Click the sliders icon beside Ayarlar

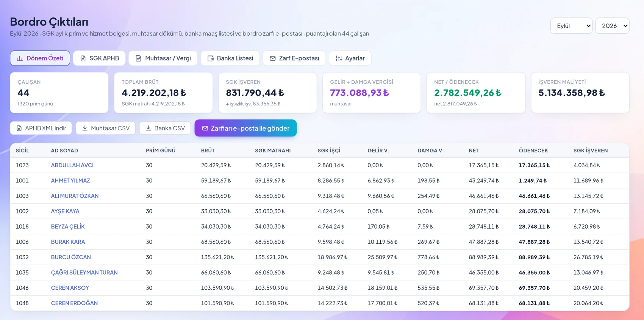(339, 58)
